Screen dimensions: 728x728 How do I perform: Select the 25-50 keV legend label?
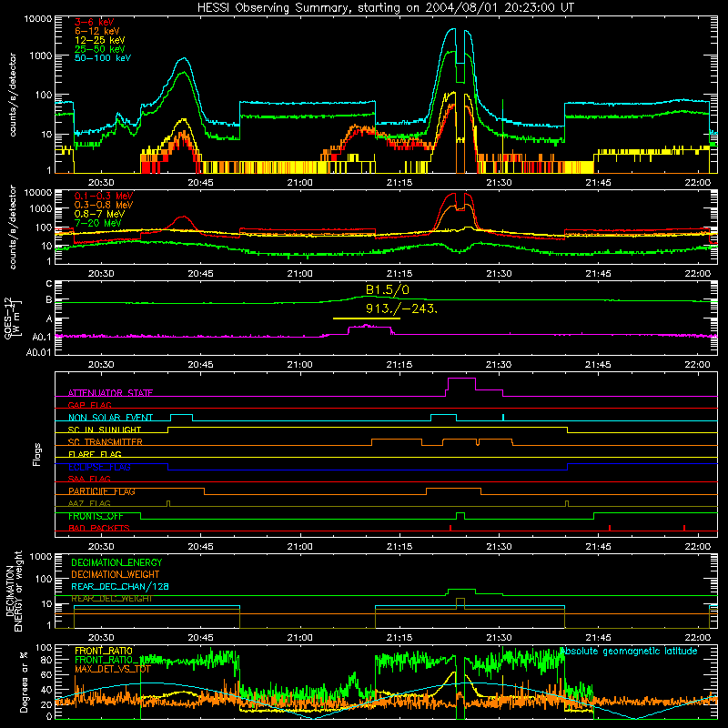[x=100, y=49]
